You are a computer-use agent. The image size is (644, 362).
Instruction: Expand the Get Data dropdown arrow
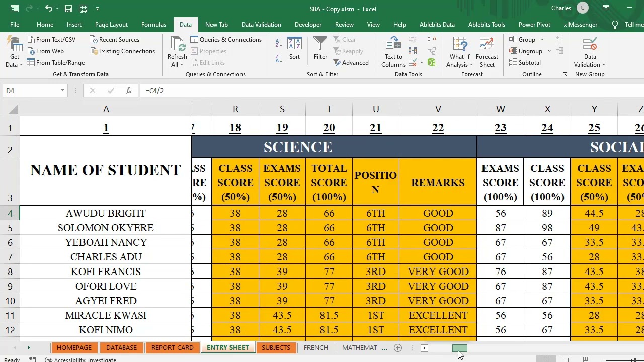click(x=21, y=65)
